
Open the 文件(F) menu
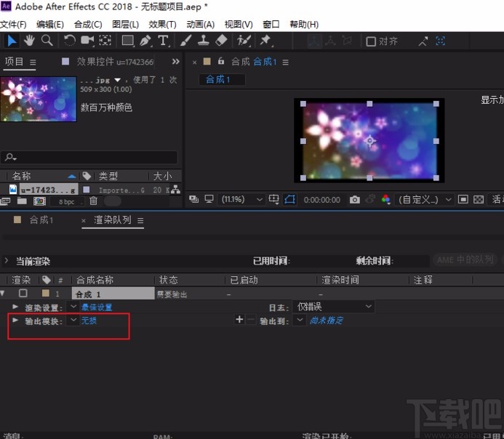point(13,25)
